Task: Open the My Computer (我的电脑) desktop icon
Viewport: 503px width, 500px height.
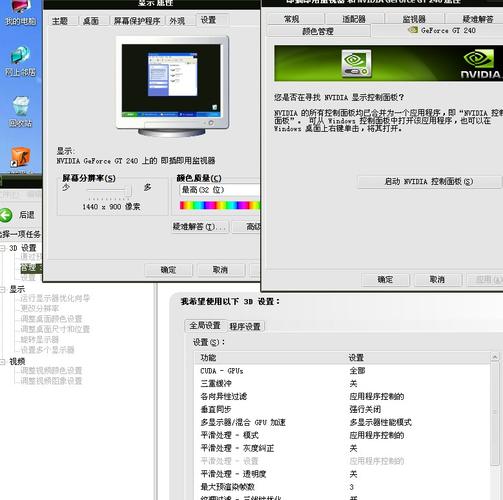Action: [x=21, y=13]
